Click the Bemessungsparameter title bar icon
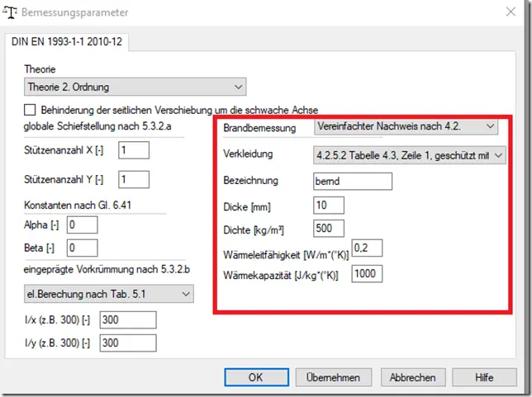 10,12
